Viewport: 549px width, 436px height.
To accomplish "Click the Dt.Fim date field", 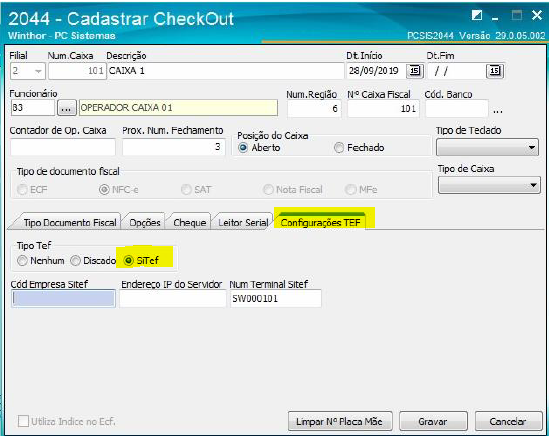I will pos(456,71).
